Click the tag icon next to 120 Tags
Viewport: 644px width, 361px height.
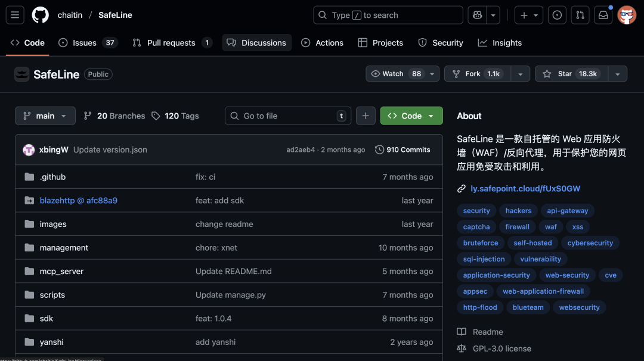click(156, 116)
